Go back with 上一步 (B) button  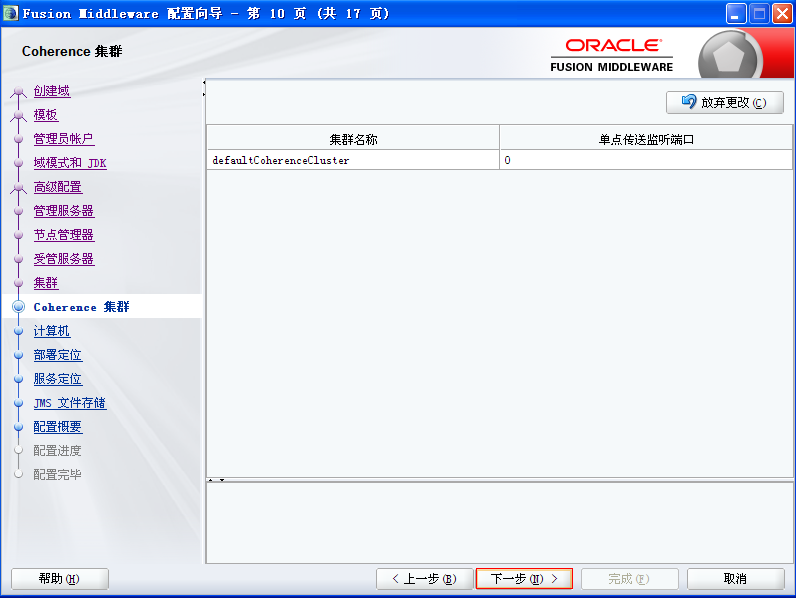[424, 579]
